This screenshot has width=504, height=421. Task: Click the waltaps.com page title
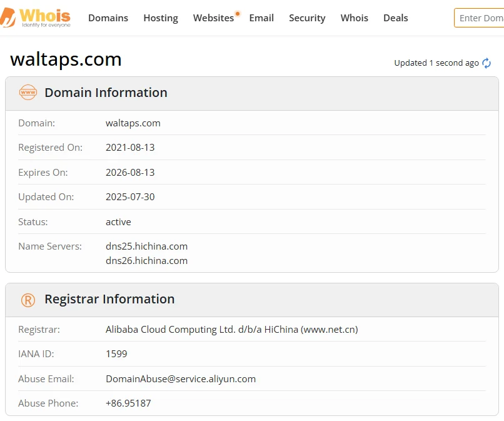[x=66, y=59]
